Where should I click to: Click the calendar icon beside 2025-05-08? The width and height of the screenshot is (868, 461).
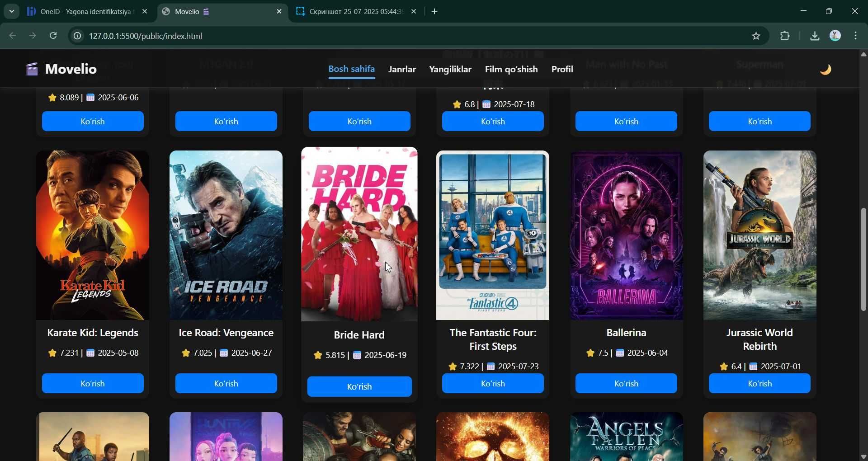coord(90,353)
